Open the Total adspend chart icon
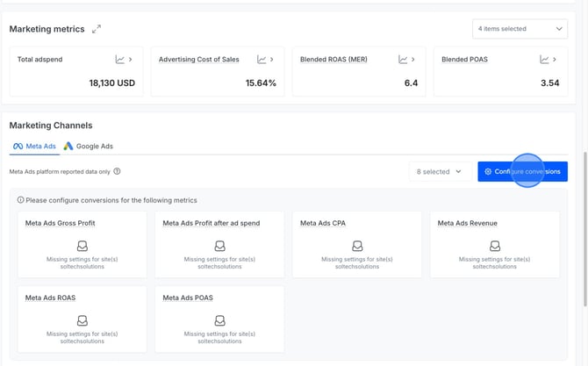The width and height of the screenshot is (588, 366). 119,60
